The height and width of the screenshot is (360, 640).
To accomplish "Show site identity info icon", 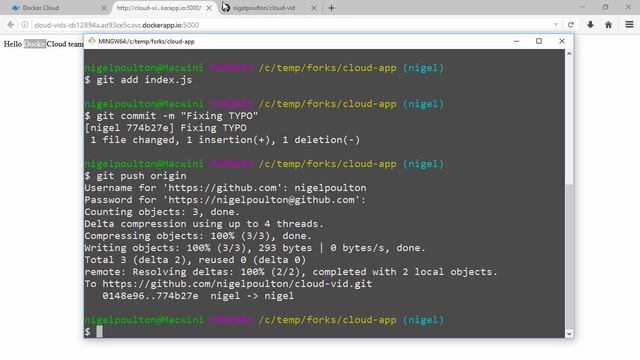I will 25,25.
